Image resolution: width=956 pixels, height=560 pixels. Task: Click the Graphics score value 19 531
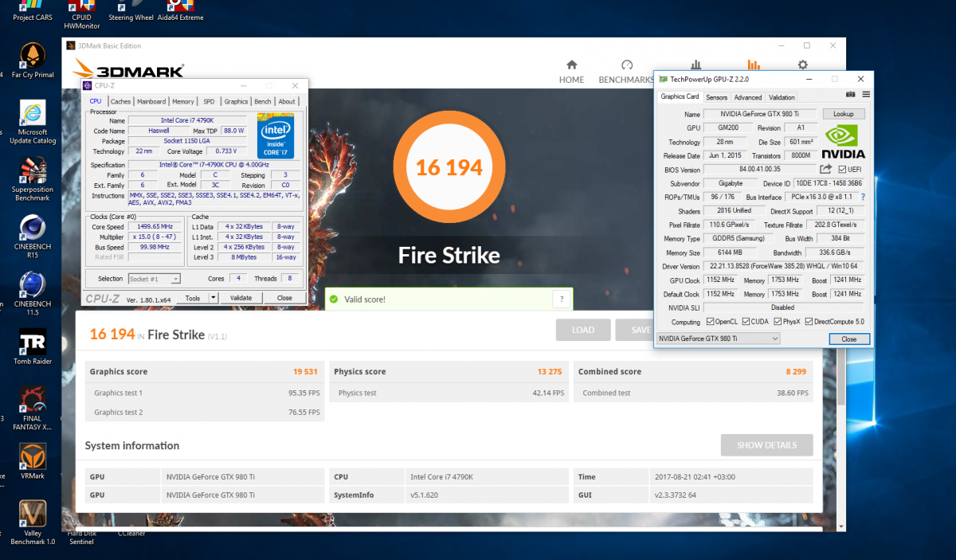[306, 371]
